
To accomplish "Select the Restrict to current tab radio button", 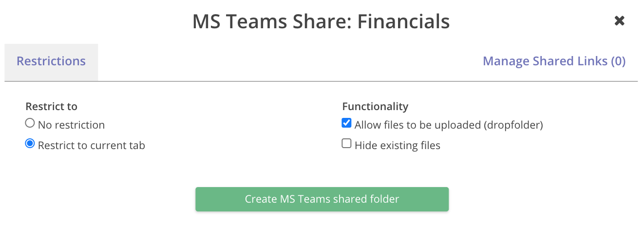I will pyautogui.click(x=30, y=144).
